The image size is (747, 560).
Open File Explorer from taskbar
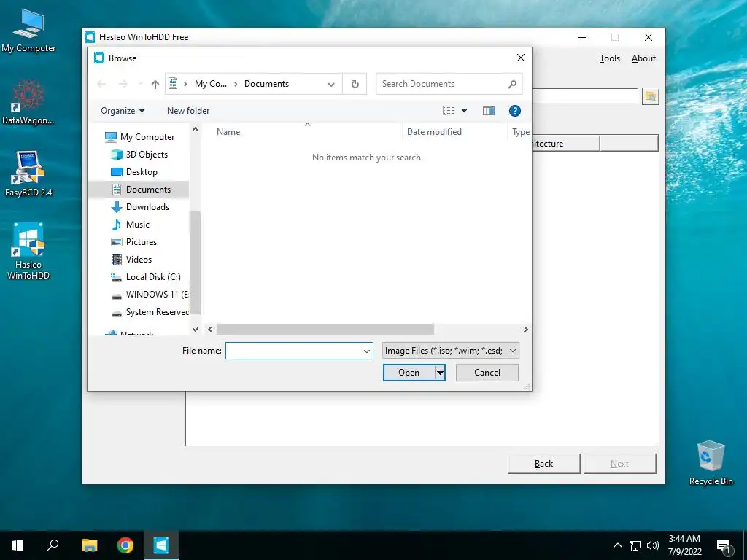(89, 545)
